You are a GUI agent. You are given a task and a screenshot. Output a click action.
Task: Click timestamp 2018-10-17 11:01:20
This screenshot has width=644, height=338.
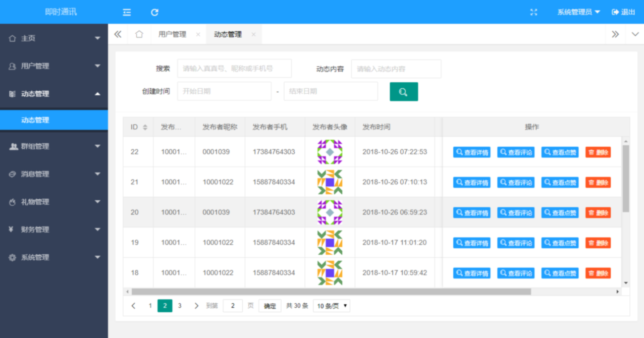click(x=394, y=242)
